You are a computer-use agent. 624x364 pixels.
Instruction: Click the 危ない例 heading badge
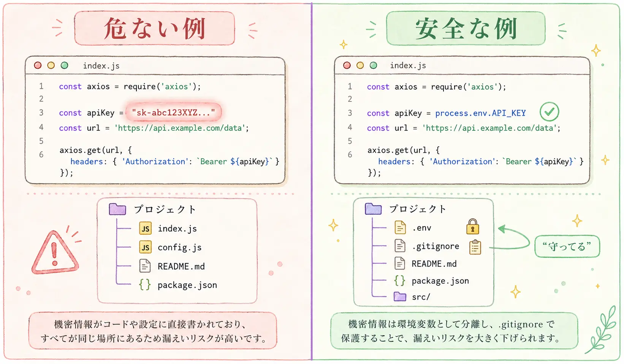pos(154,28)
